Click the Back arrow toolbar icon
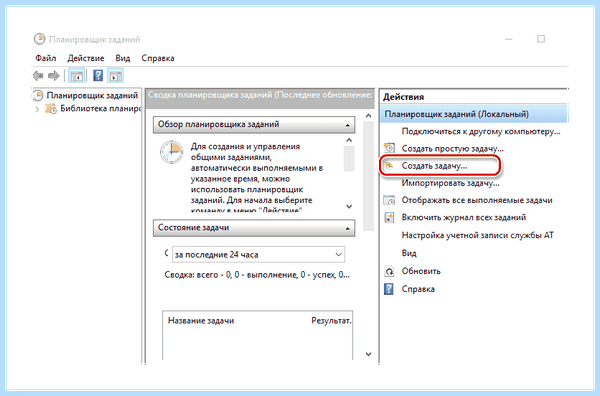600x396 pixels. point(38,76)
